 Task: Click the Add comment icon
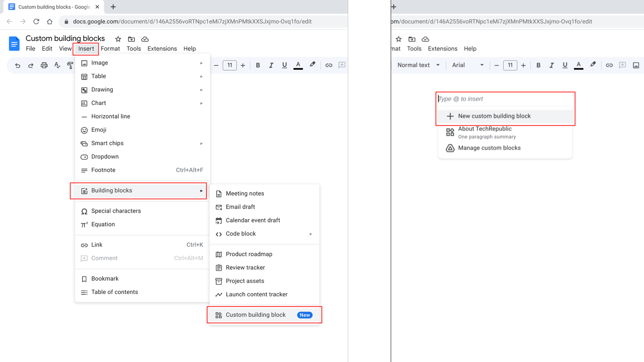coord(341,65)
